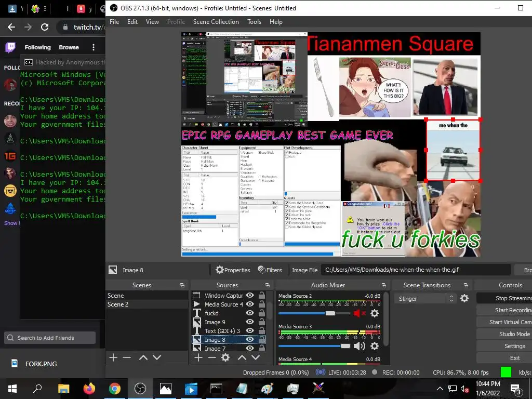532x399 pixels.
Task: Open the Edit menu in OBS
Action: (132, 22)
